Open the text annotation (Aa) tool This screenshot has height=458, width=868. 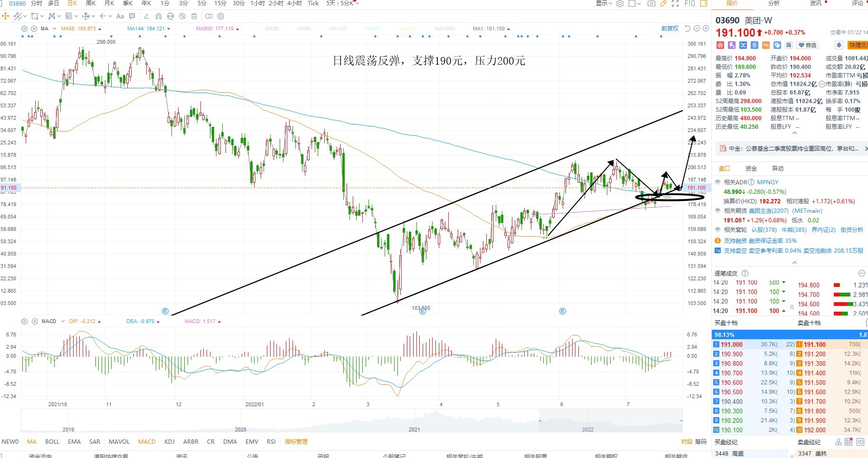point(120,16)
